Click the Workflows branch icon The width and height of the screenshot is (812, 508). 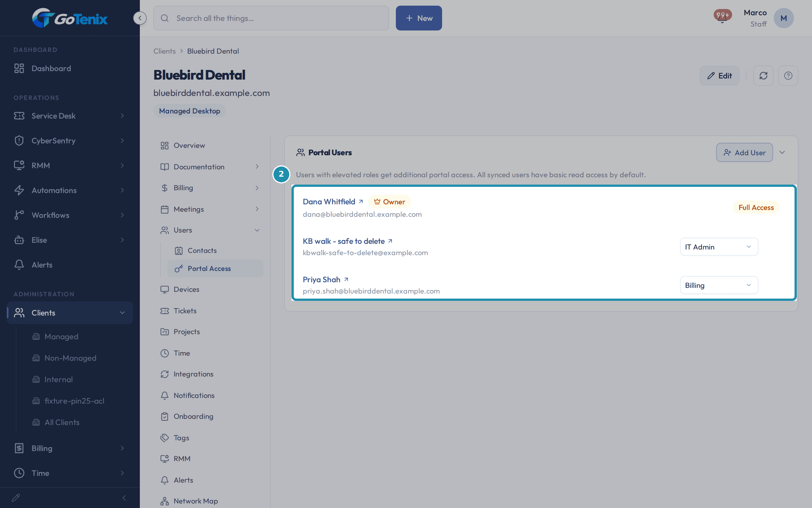[19, 215]
